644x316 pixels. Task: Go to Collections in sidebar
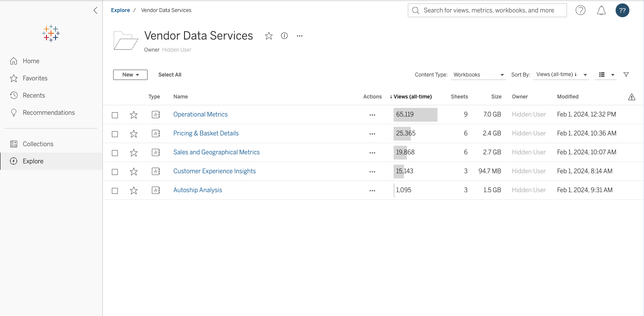coord(38,144)
